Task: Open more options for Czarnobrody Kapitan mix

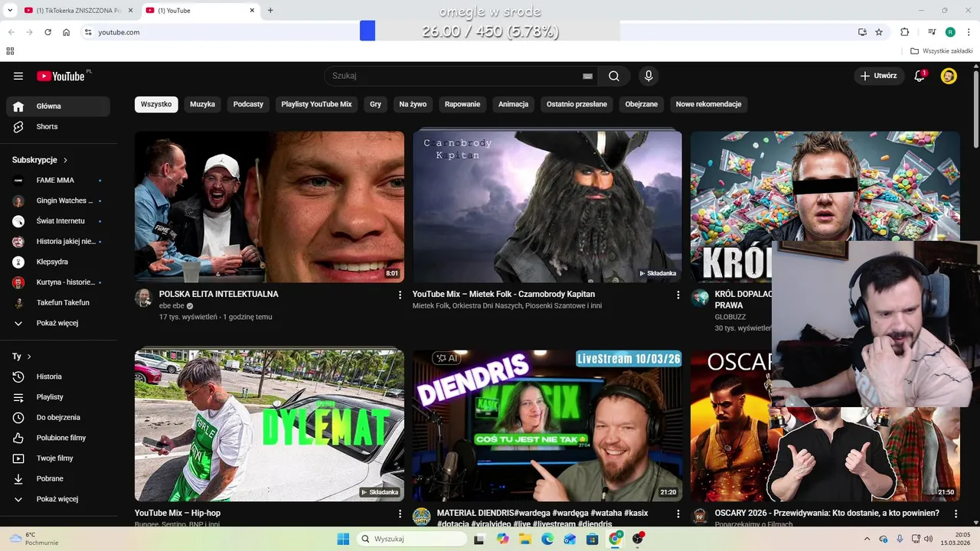Action: pos(678,295)
